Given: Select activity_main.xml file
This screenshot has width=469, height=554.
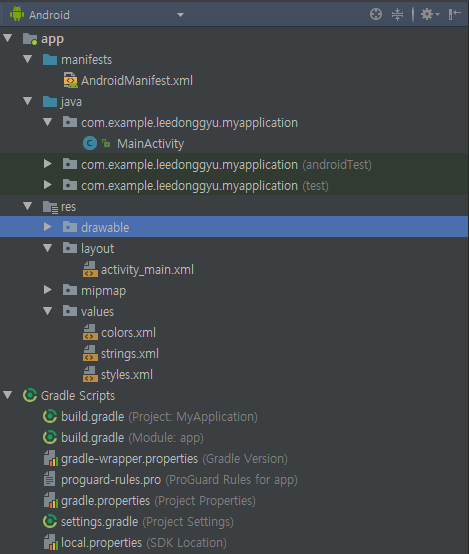Looking at the screenshot, I should click(x=147, y=270).
